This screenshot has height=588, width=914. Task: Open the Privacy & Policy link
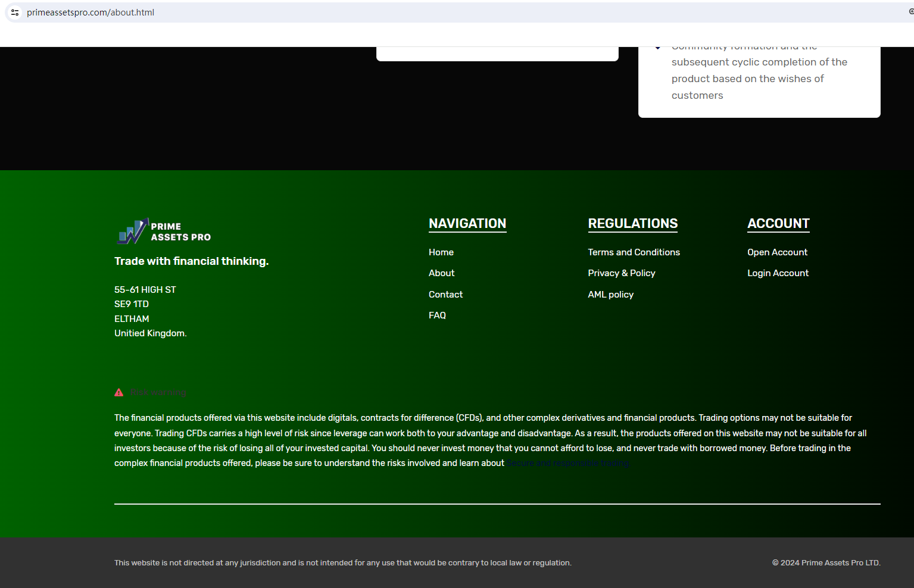pyautogui.click(x=622, y=273)
